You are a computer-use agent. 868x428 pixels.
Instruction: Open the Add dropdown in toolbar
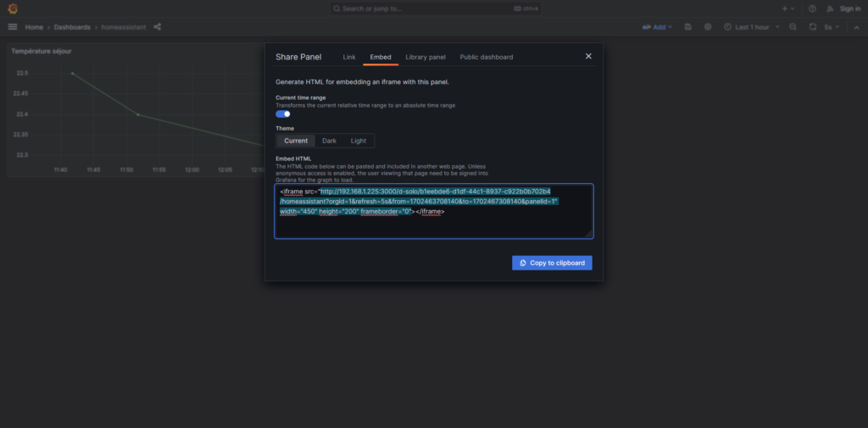[x=657, y=26]
